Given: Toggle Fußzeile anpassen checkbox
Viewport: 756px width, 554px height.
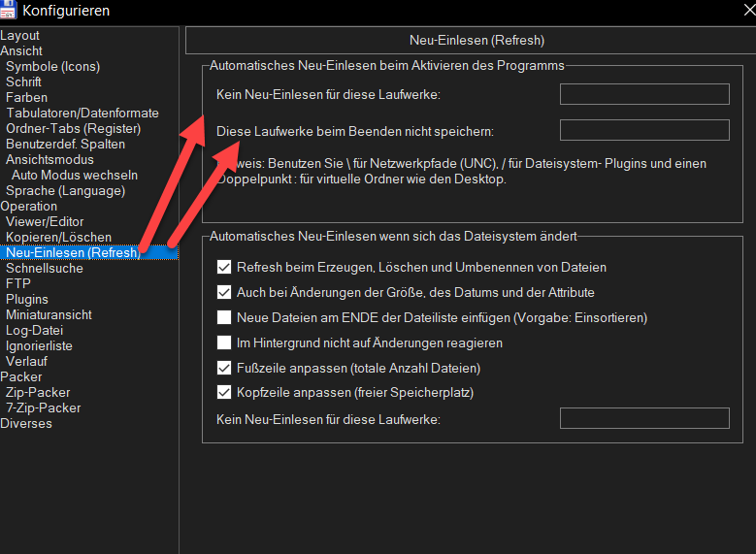Looking at the screenshot, I should coord(224,368).
